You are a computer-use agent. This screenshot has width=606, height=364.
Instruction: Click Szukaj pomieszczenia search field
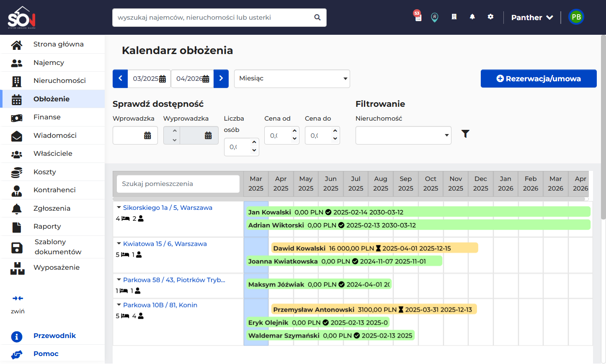(178, 184)
